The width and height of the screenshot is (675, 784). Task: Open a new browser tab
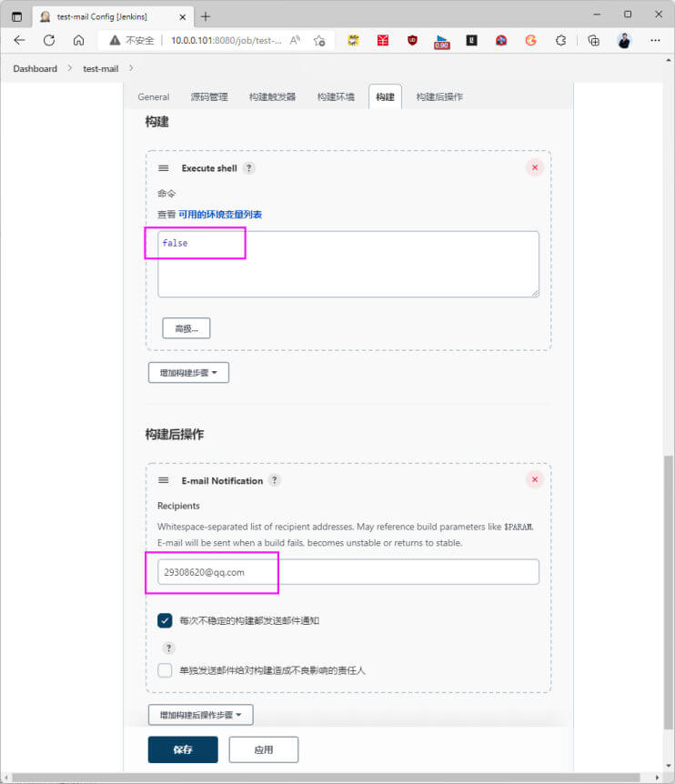206,16
